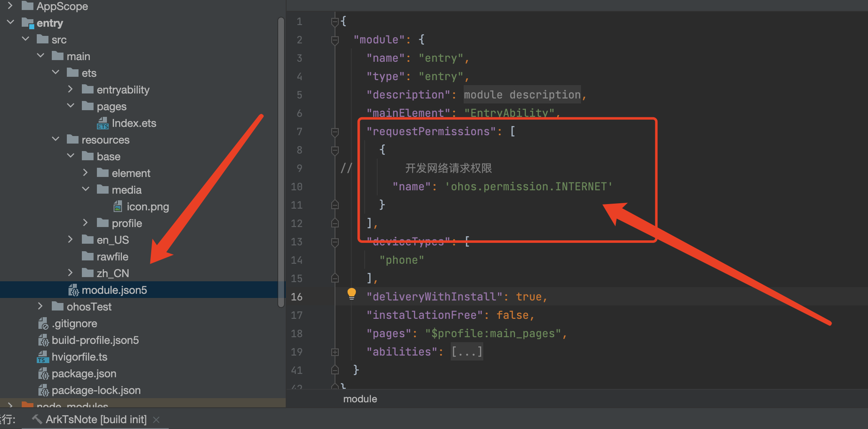
Task: Open the ArkTsNote [build init] run tab
Action: [96, 419]
